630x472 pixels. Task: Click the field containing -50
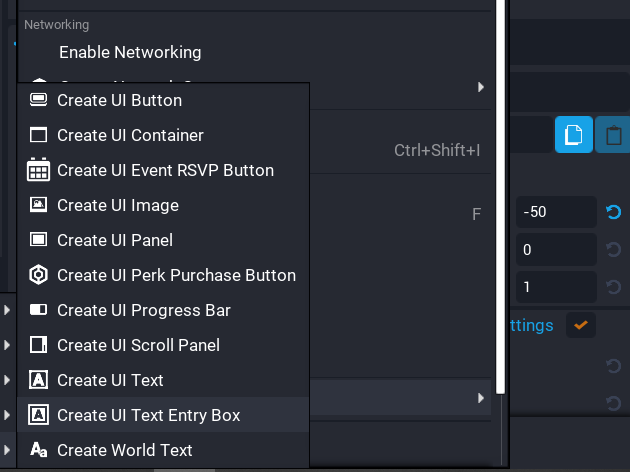point(556,212)
